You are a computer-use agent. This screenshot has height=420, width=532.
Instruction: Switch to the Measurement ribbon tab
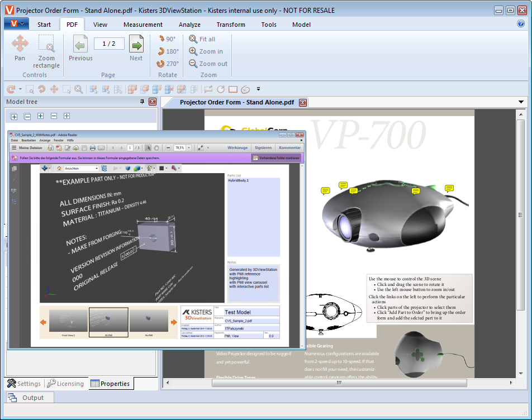(142, 25)
